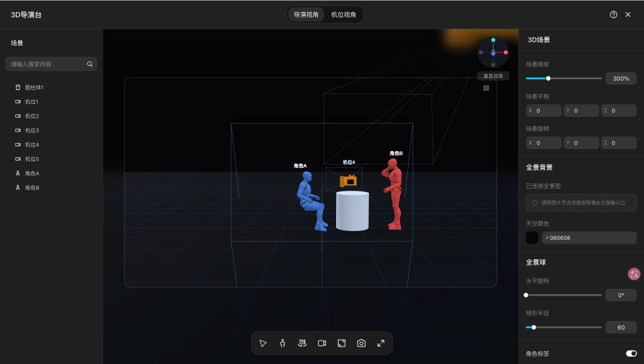Select the pointer/selection tool in bottom toolbar
The width and height of the screenshot is (644, 364).
(x=263, y=343)
